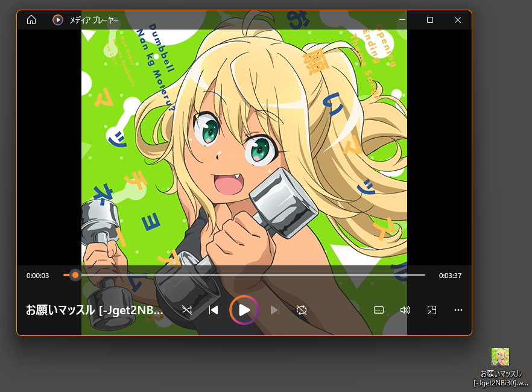Screen dimensions: 532x392
Task: Click the お願いマッスル track title
Action: point(95,311)
